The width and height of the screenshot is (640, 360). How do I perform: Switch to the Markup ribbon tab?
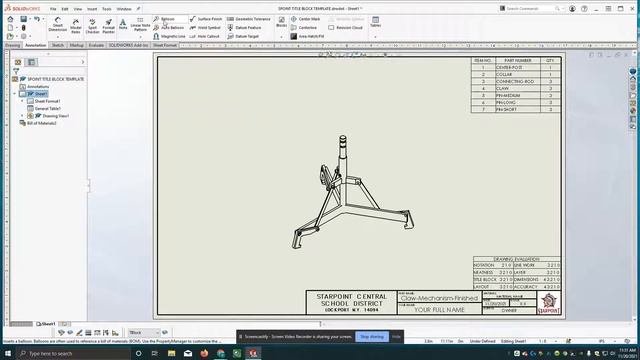(x=76, y=45)
